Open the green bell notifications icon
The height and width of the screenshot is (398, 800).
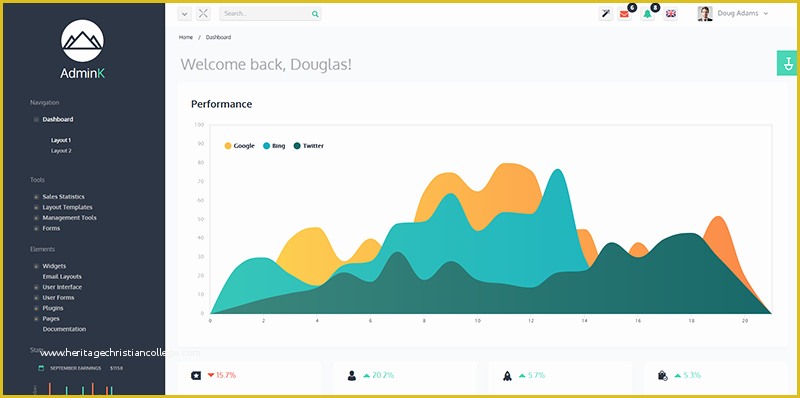pos(647,14)
